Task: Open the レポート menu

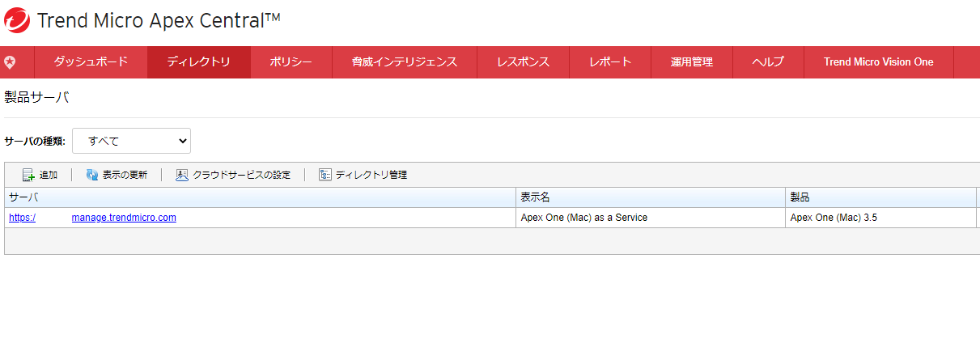Action: tap(610, 62)
